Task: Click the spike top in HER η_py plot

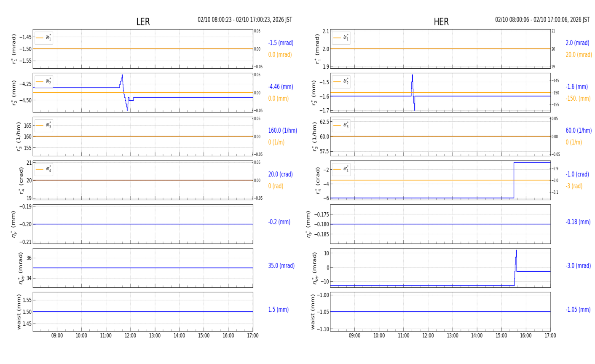Action: (x=516, y=251)
